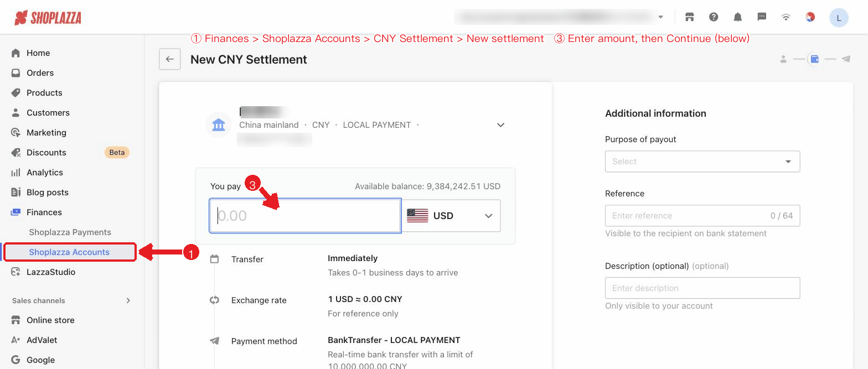The height and width of the screenshot is (369, 868).
Task: Click the LazzaStudio icon
Action: 15,272
